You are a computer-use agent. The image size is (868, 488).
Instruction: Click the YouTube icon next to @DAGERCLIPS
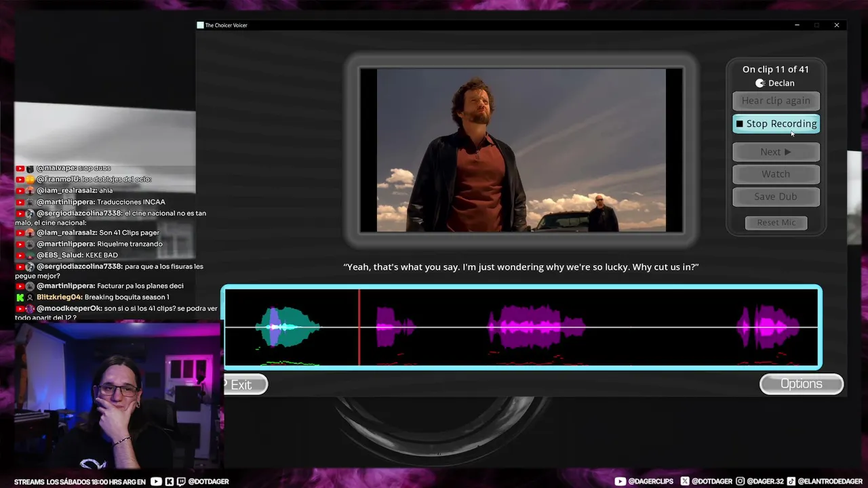620,481
